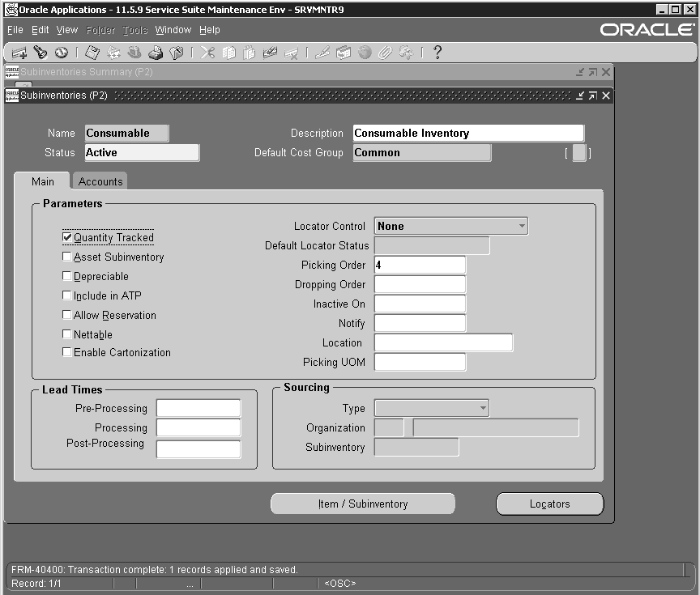
Task: Click the Translations globe toolbar icon
Action: pyautogui.click(x=365, y=53)
